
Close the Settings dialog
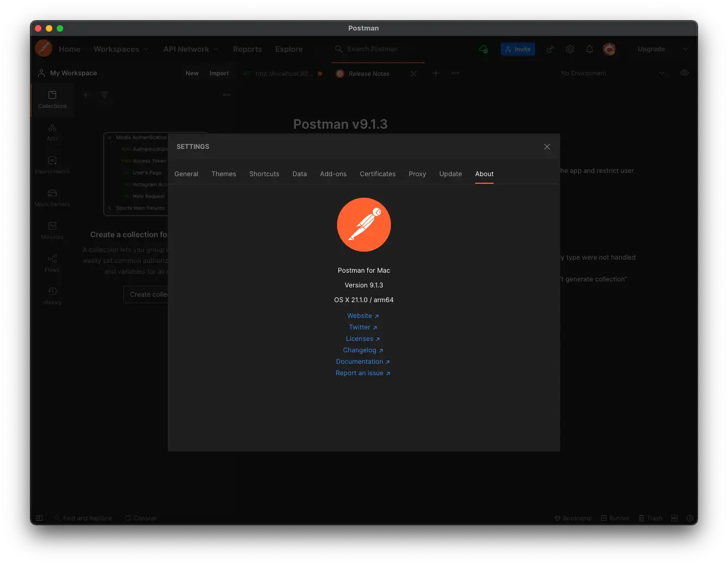click(x=547, y=147)
